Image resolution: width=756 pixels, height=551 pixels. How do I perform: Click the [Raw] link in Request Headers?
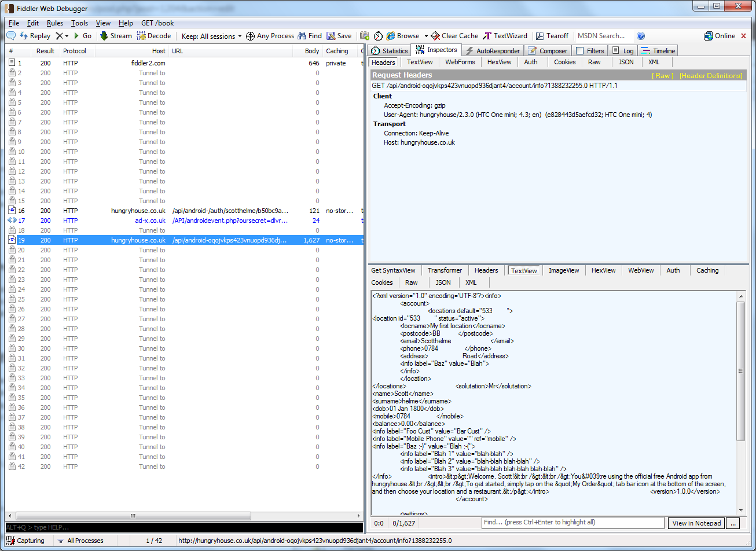coord(662,76)
